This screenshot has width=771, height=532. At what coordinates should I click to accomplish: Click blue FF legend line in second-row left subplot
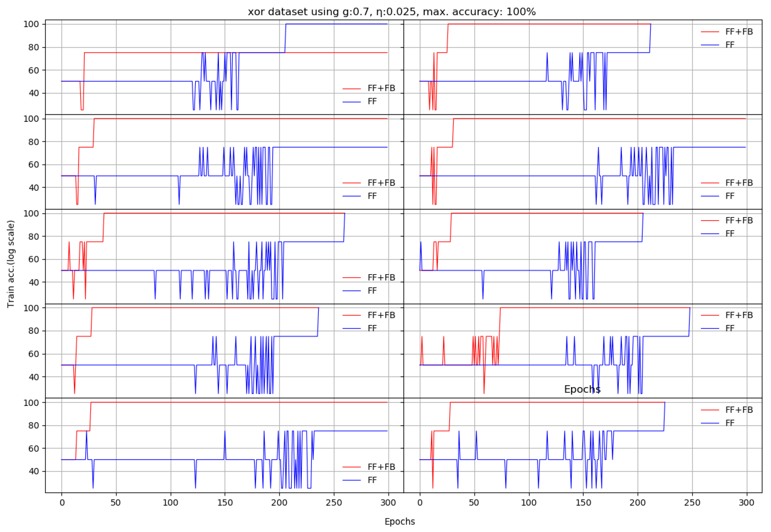[351, 196]
